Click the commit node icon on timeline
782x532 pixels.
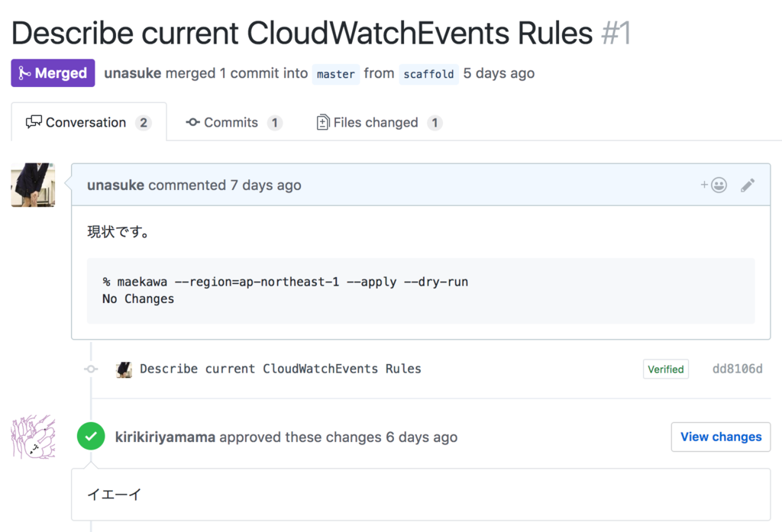(91, 369)
